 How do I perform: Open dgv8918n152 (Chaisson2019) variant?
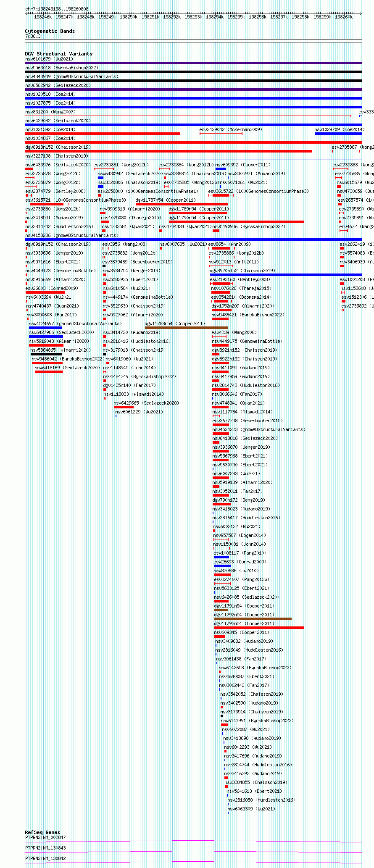point(58,147)
